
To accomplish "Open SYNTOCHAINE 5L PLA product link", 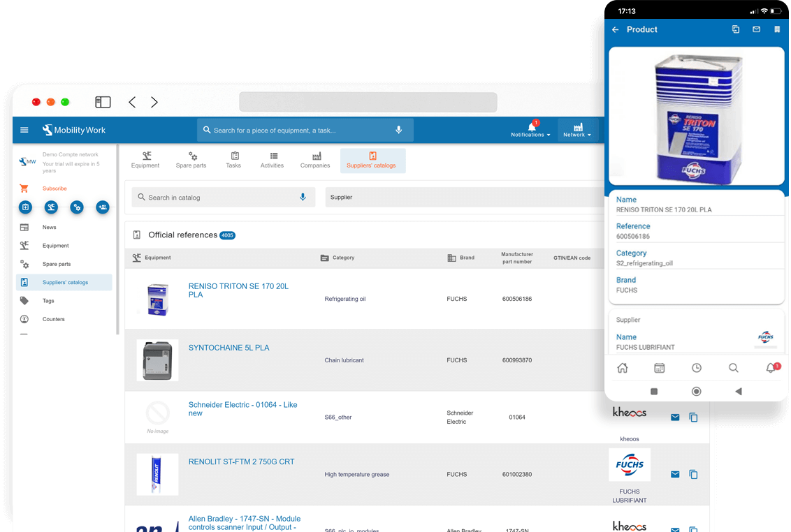I will click(228, 348).
